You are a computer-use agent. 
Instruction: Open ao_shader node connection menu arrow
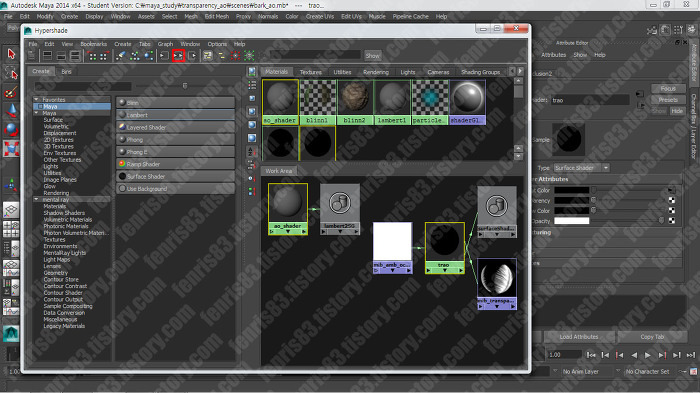point(288,232)
